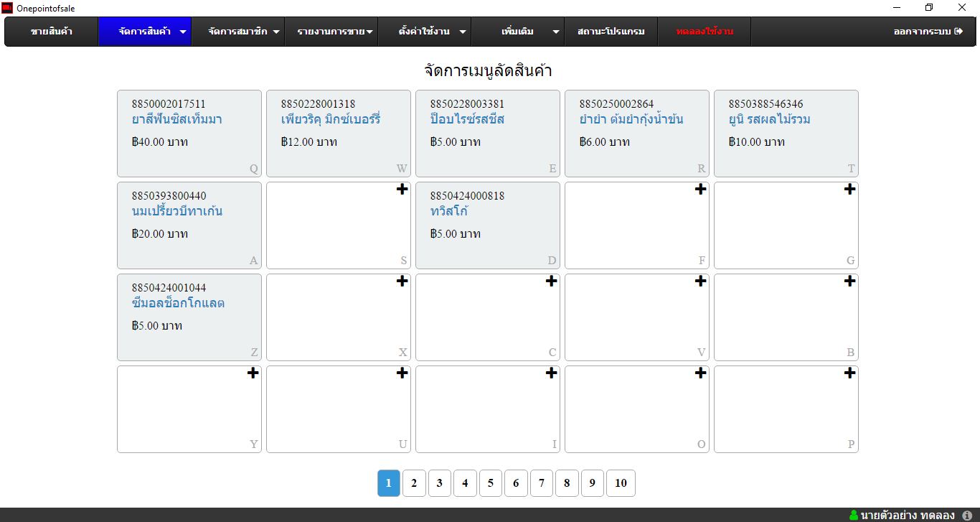Screen dimensions: 980x522
Task: Click the plus icon in slot G
Action: [849, 190]
